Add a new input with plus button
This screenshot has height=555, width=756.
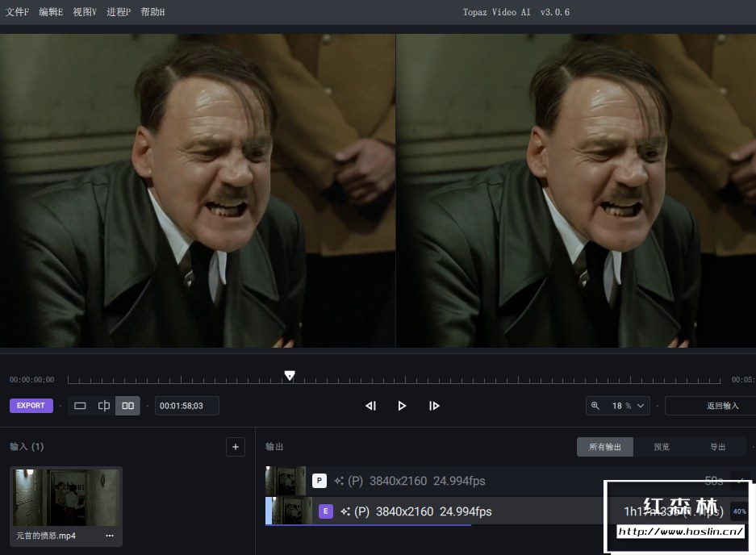[x=236, y=447]
